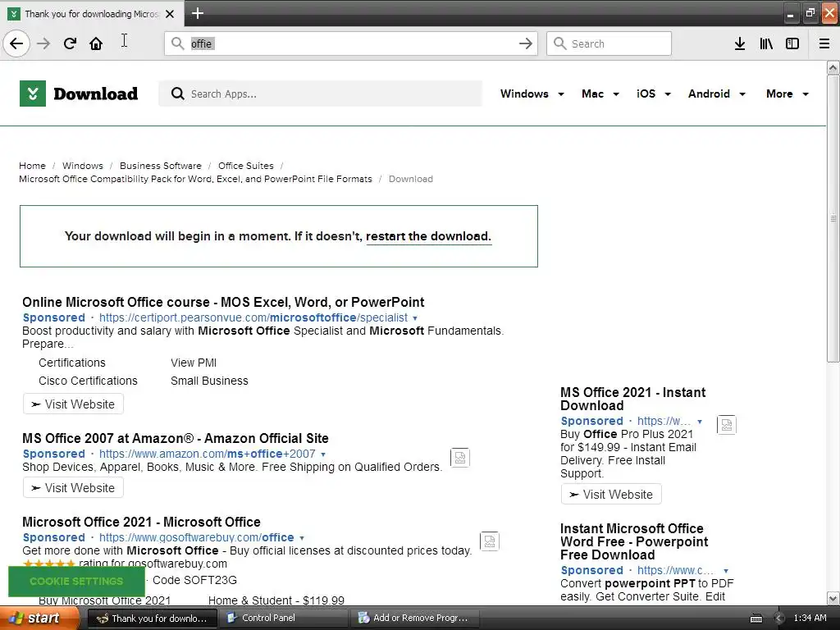
Task: Click ad image icon beside gosoftwarebuy listing
Action: (490, 541)
